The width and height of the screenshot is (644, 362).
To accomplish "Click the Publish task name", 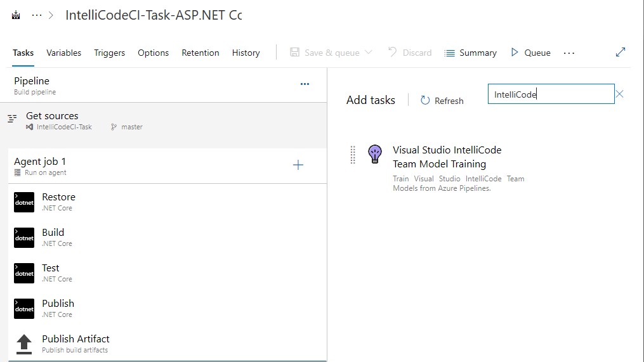I will [x=58, y=303].
